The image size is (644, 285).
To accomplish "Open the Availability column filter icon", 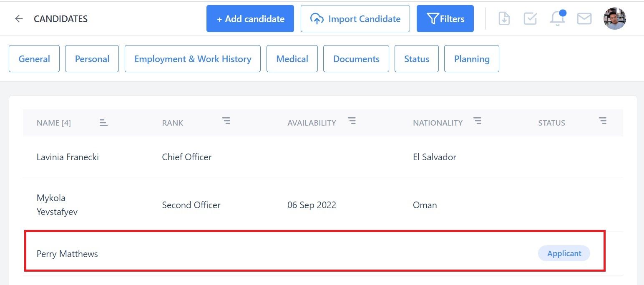I will point(352,121).
